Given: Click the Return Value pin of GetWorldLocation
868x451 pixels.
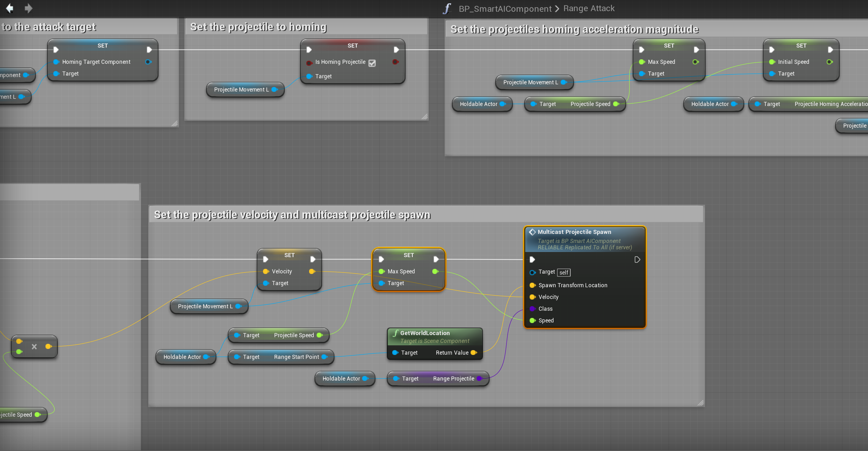Looking at the screenshot, I should 473,353.
